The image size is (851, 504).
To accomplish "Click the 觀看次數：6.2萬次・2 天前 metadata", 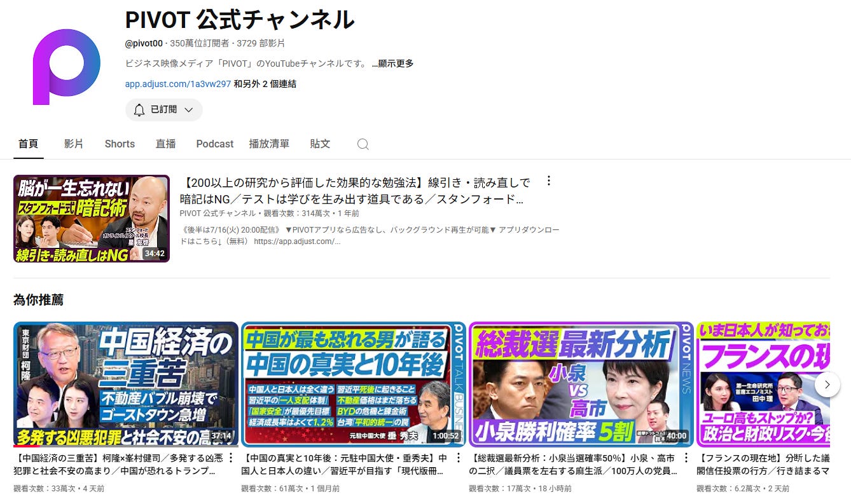I will coord(743,489).
